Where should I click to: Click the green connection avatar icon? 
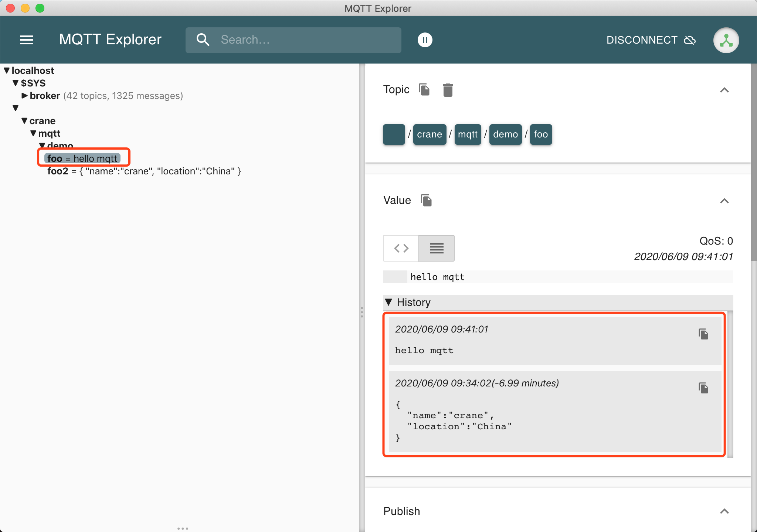tap(726, 40)
